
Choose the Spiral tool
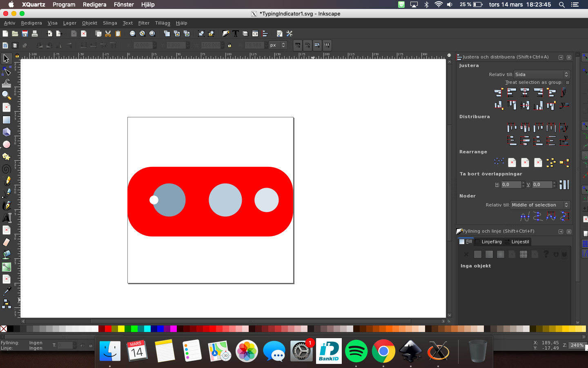point(7,169)
